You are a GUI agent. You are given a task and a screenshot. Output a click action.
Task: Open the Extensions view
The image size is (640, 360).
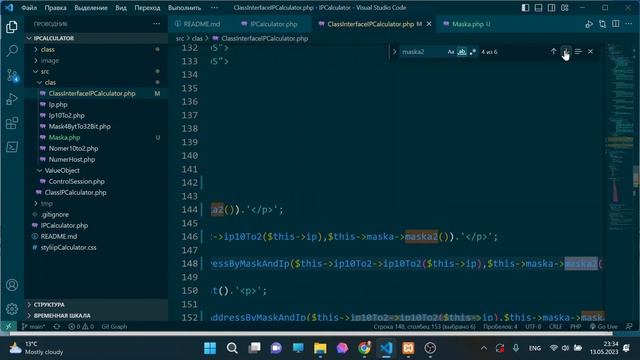12,123
